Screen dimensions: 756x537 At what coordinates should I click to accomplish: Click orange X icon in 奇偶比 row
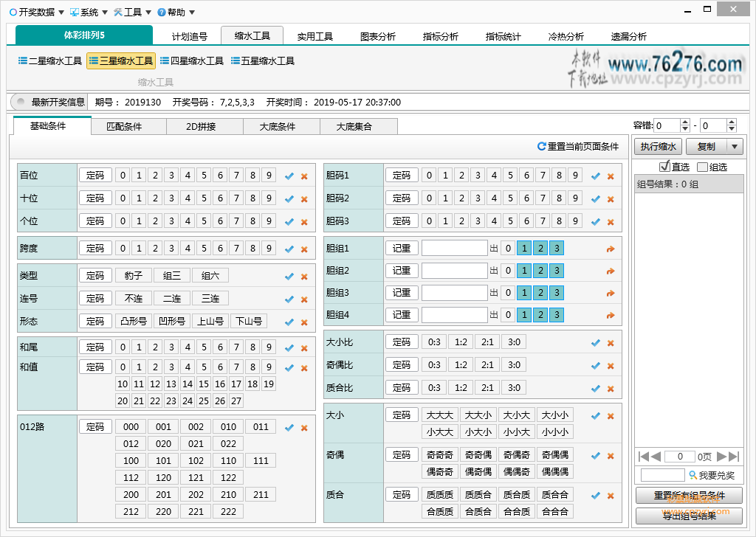[x=611, y=366]
